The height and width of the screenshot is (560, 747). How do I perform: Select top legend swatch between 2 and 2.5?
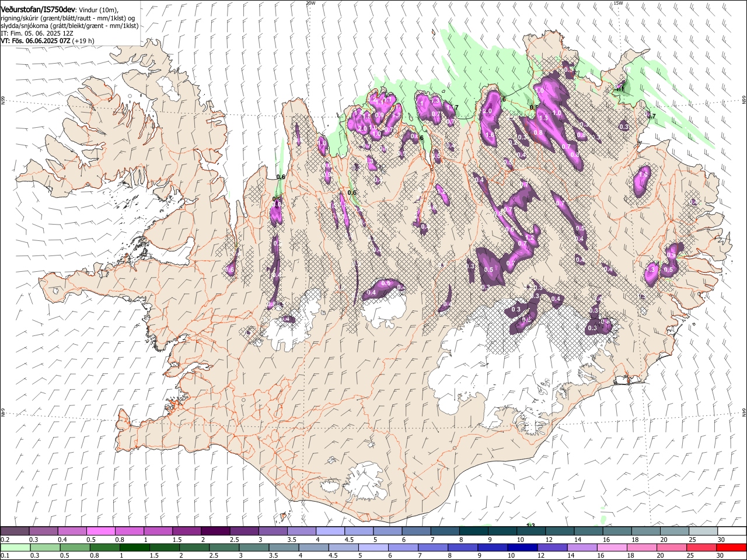tap(215, 531)
